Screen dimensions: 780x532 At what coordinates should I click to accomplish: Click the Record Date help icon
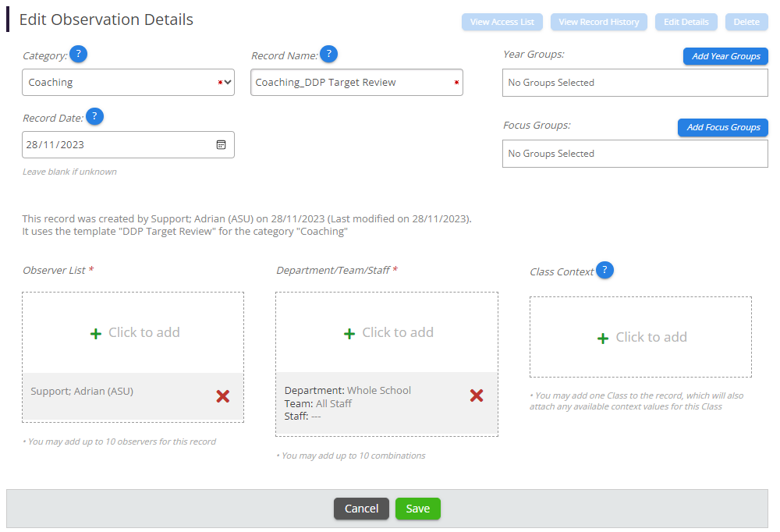[94, 117]
